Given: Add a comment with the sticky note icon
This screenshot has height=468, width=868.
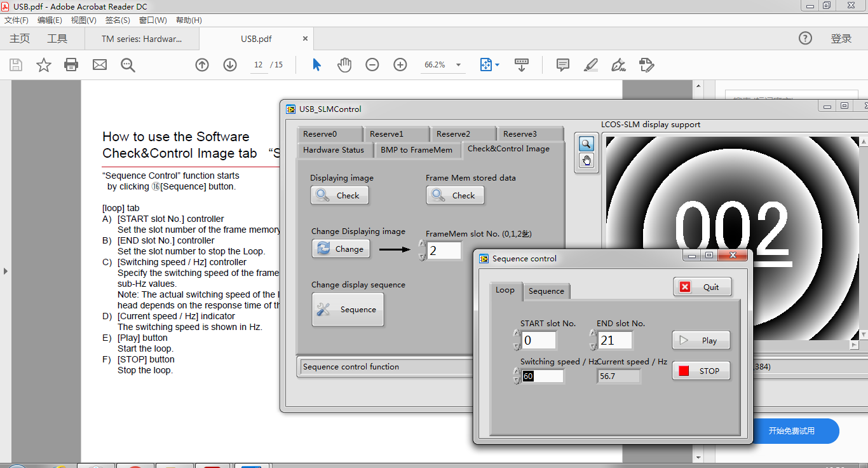Looking at the screenshot, I should 562,65.
